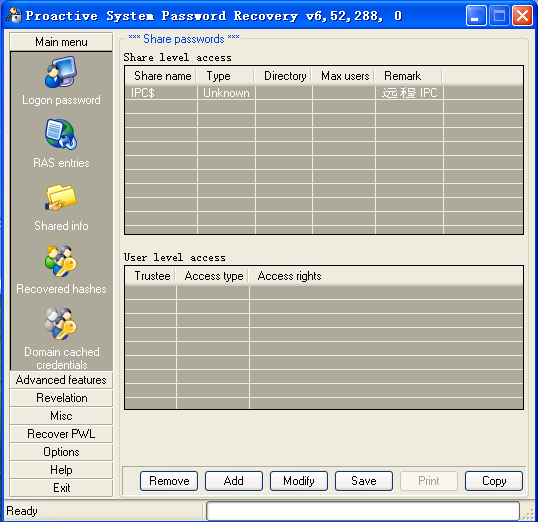
Task: Select the Shared info folder icon
Action: 61,197
